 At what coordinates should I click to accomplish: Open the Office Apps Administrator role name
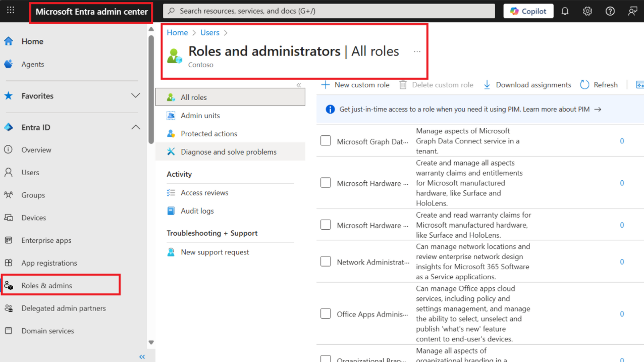(x=372, y=314)
